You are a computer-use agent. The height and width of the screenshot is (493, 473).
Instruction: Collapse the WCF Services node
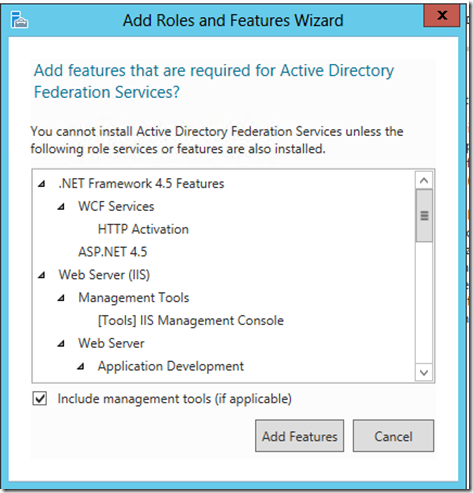(61, 207)
